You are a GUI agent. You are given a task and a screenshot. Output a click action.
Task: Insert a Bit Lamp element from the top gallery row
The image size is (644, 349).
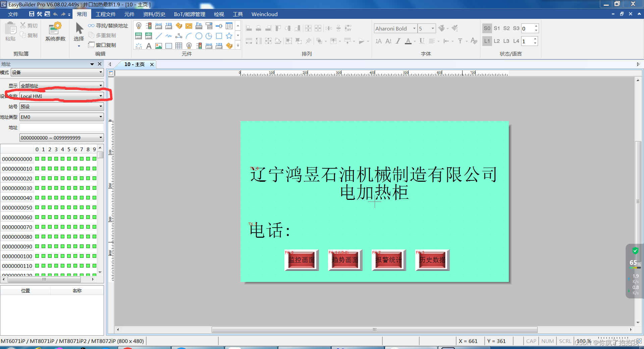[x=139, y=26]
